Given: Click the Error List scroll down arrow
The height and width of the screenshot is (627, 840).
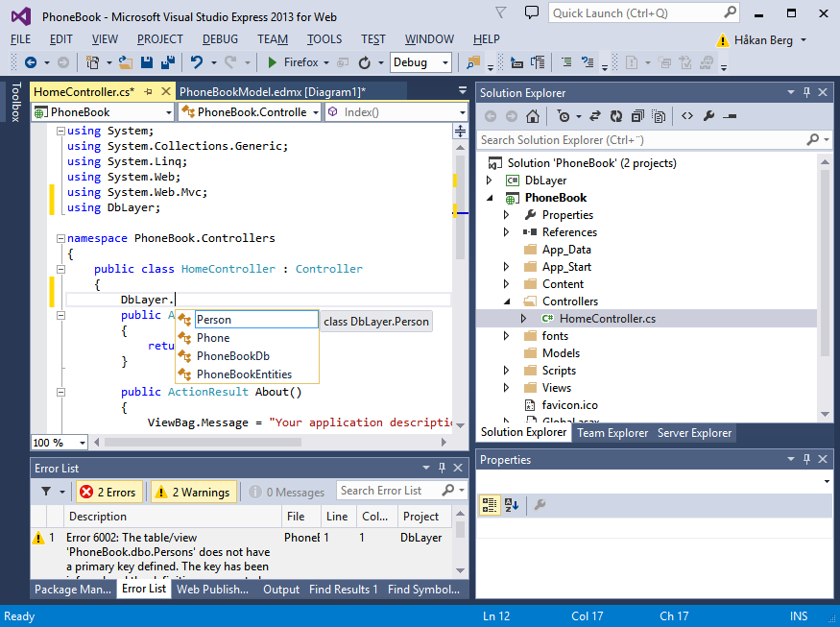Looking at the screenshot, I should 460,570.
